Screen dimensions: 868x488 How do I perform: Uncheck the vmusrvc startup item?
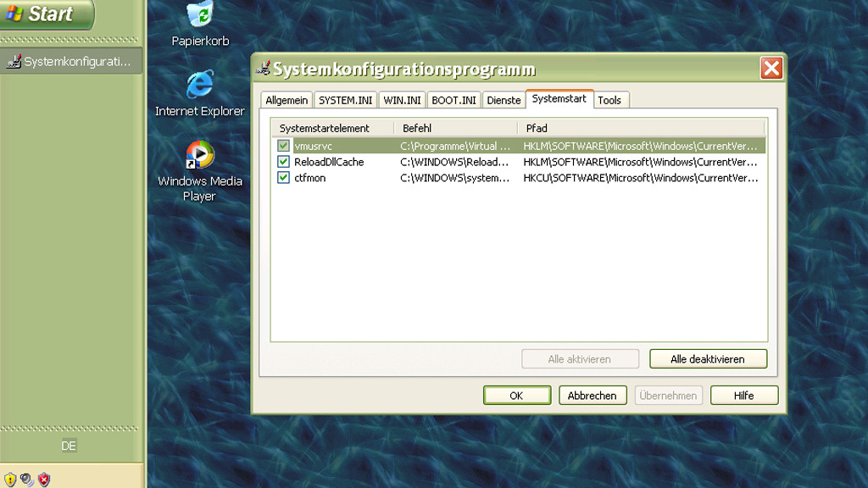(x=283, y=146)
